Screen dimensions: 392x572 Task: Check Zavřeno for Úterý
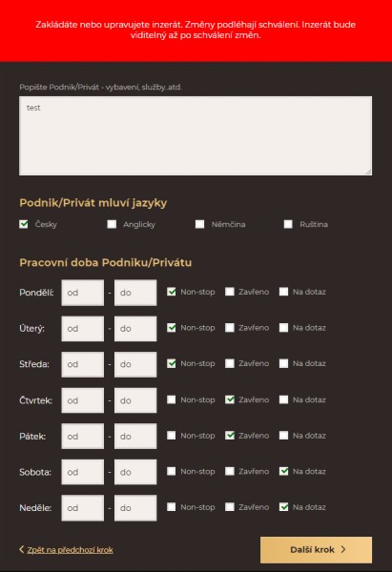click(x=230, y=327)
